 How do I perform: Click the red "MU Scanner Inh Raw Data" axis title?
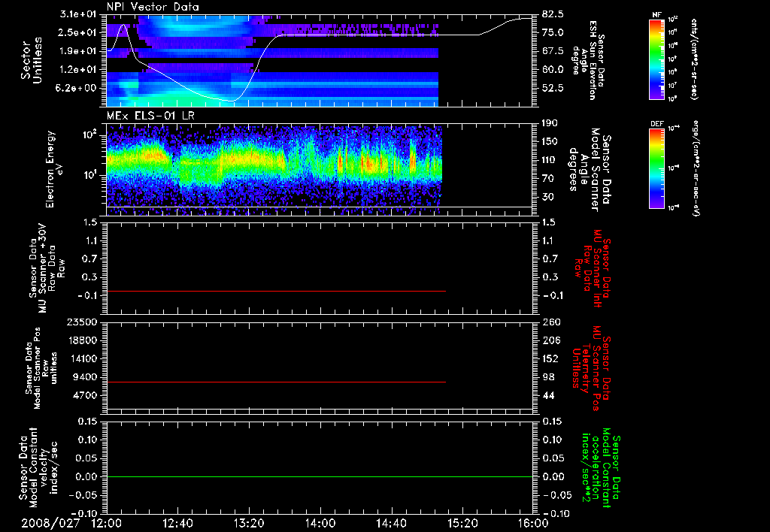593,268
